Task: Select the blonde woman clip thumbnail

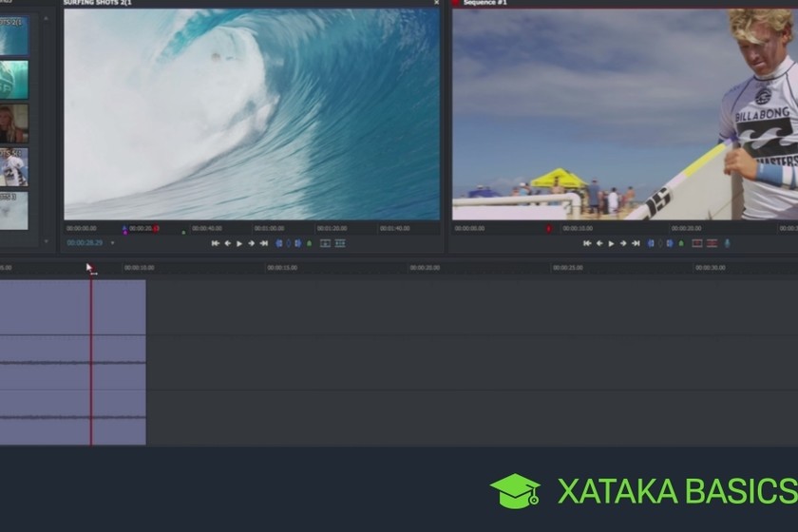Action: tap(13, 123)
